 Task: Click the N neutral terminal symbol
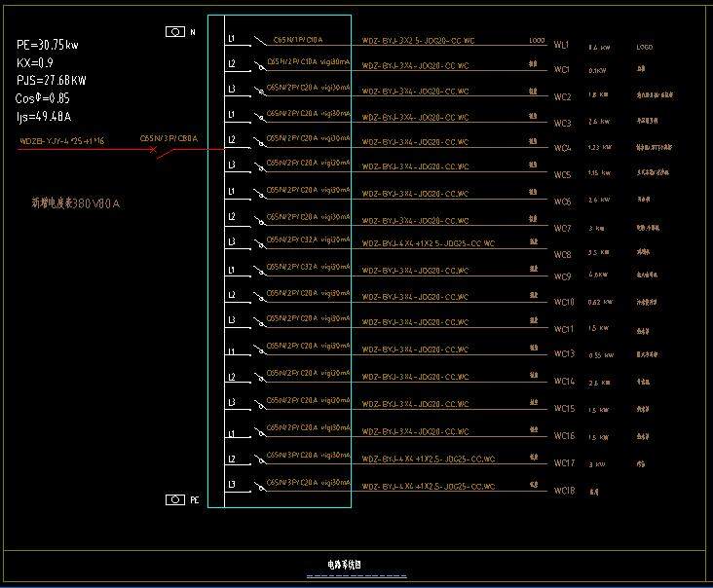pos(175,32)
